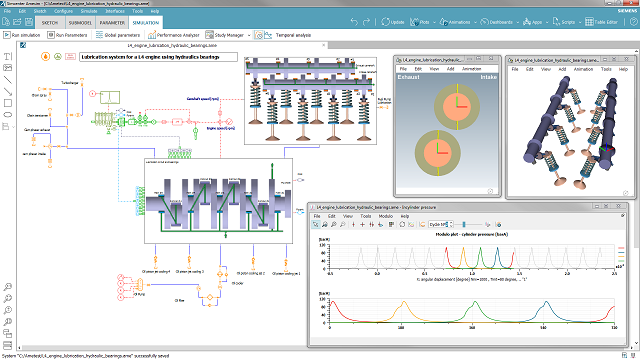Expand the Dashboards dropdown arrow
Image resolution: width=640 pixels, height=360 pixels.
point(518,22)
